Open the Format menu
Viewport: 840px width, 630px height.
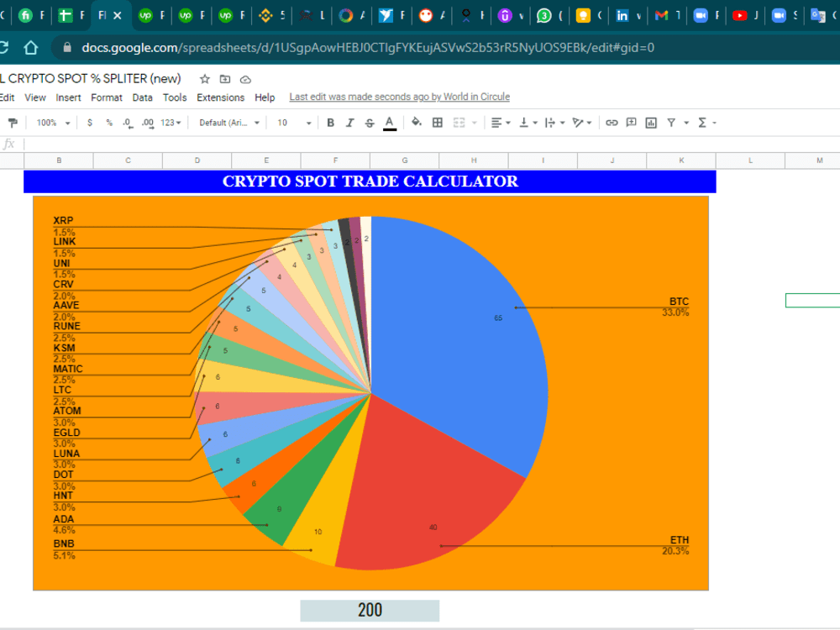(107, 97)
